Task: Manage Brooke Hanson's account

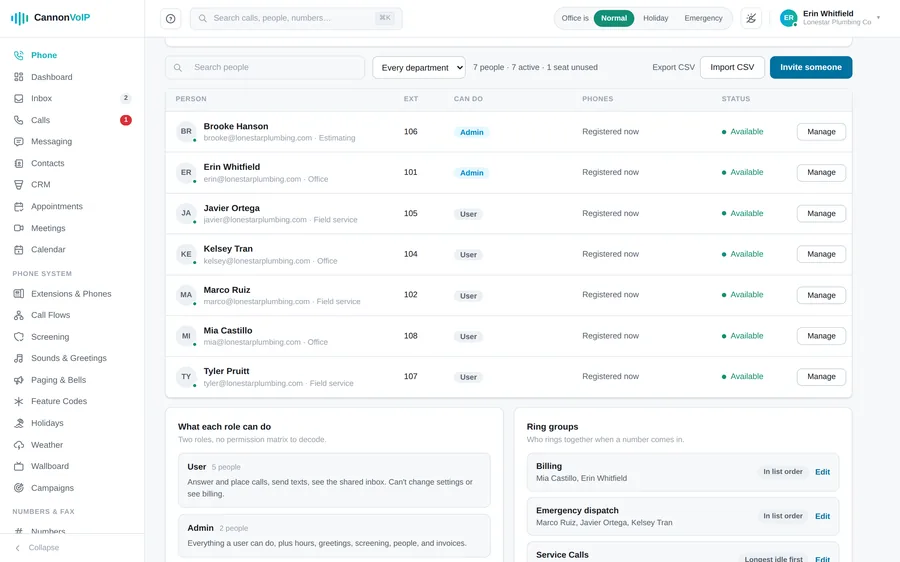Action: (x=821, y=132)
